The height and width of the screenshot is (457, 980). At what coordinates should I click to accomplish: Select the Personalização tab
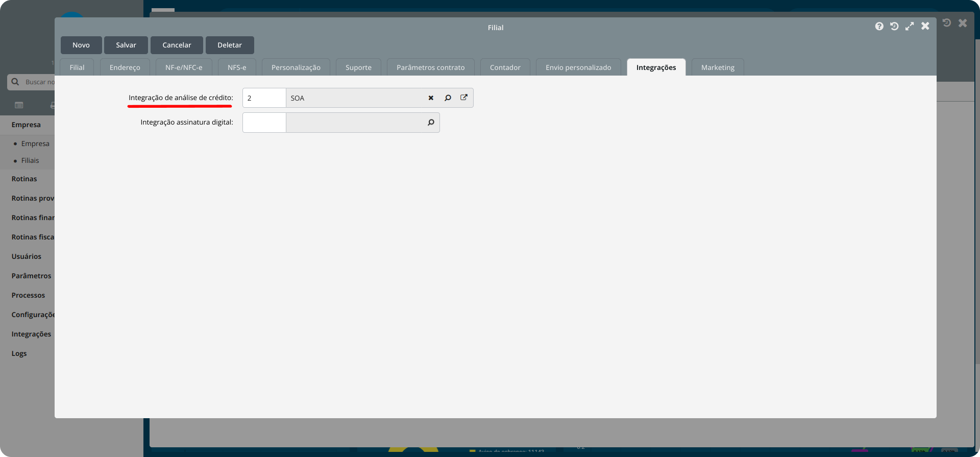click(296, 67)
